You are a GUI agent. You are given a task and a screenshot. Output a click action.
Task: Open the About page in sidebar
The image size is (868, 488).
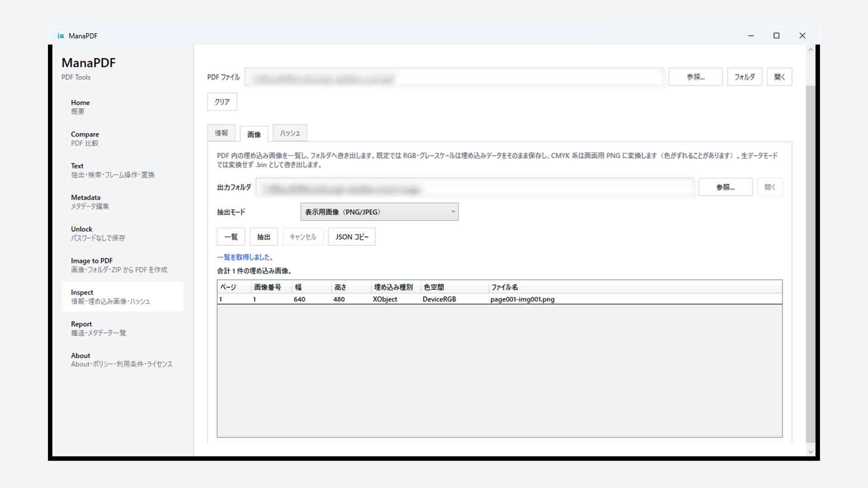tap(123, 360)
